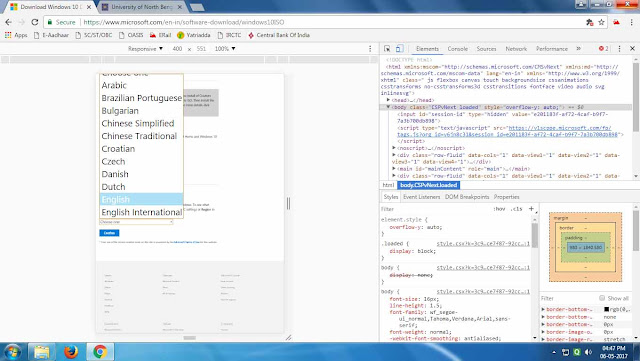Reload the page with refresh icon
This screenshot has width=640, height=361.
tap(35, 22)
